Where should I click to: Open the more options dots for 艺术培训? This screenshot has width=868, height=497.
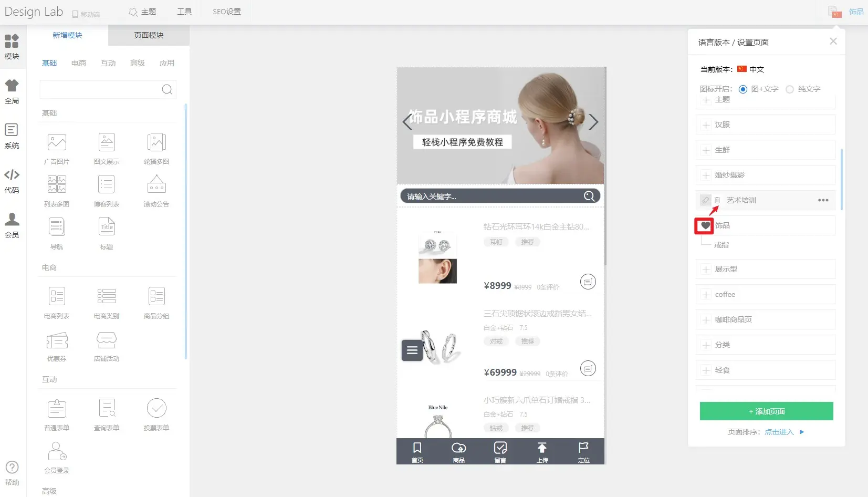point(823,200)
